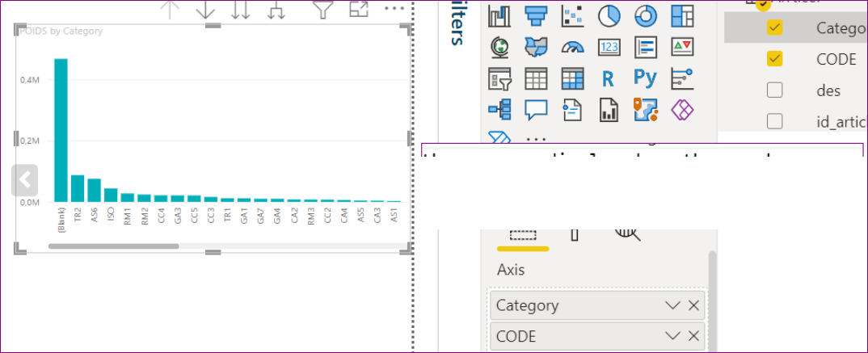
Task: Add a smart narrative visual
Action: tap(572, 110)
